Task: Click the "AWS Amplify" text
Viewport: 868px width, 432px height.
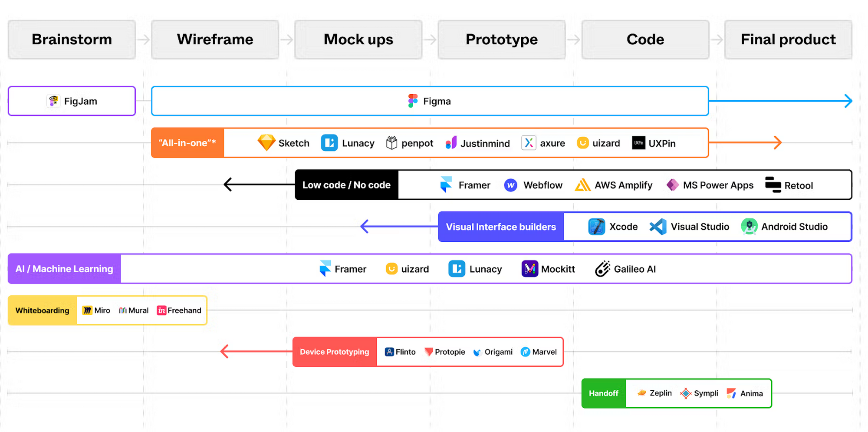Action: [x=624, y=185]
